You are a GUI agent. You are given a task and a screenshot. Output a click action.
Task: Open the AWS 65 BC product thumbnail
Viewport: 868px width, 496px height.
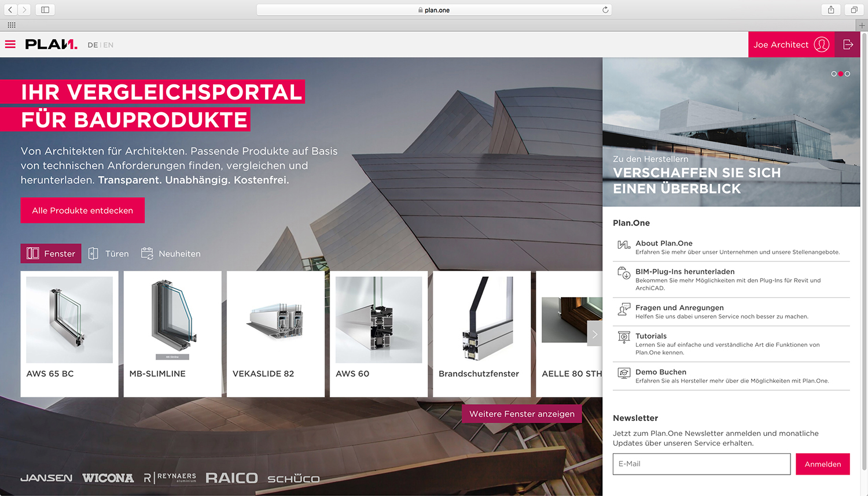69,320
